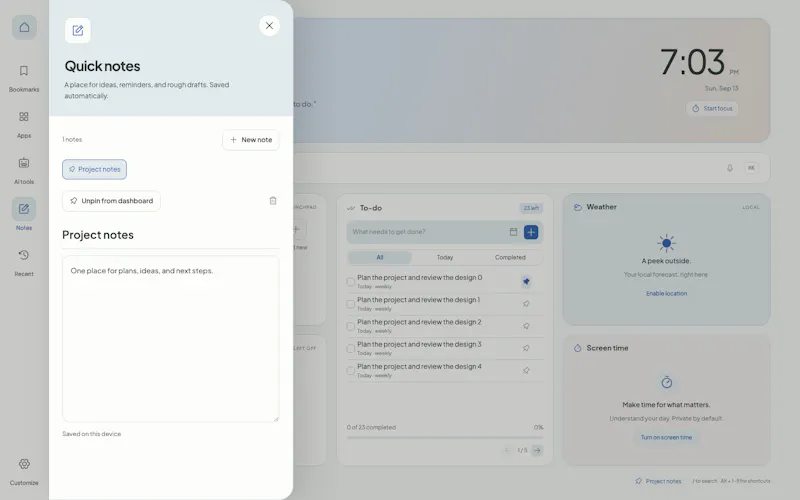Click into the note body text area
This screenshot has width=800, height=500.
click(x=170, y=339)
